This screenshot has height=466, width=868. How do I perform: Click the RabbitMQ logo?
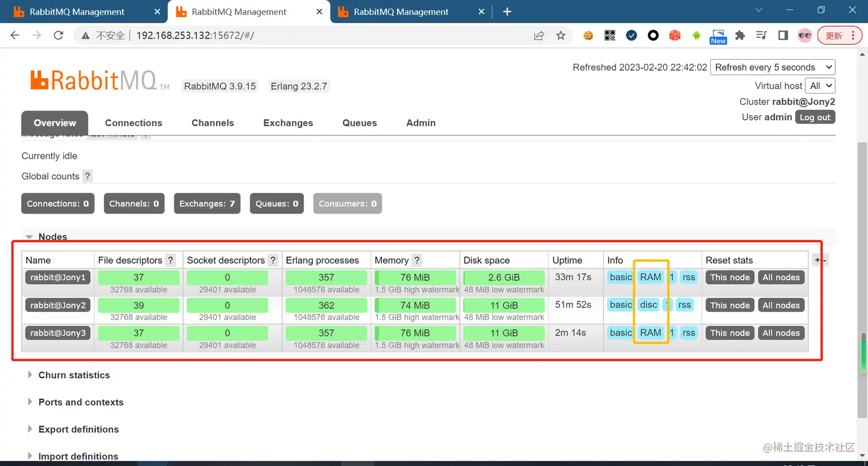point(100,81)
